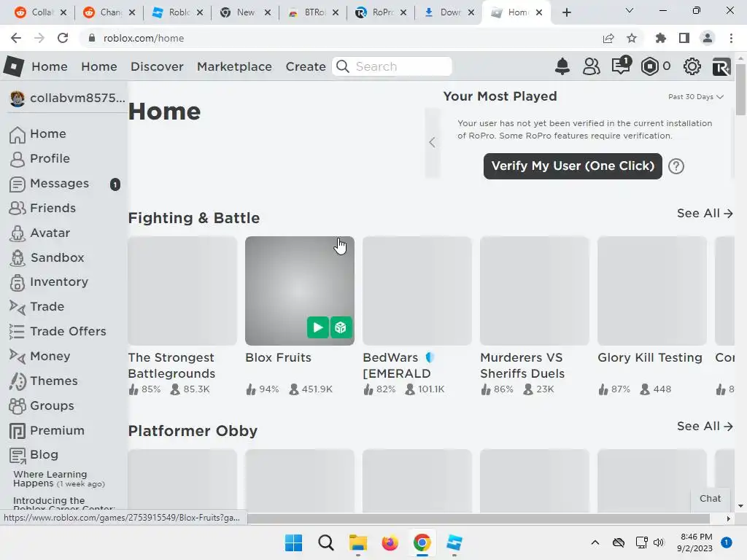
Task: Click the Roblox logo icon
Action: [x=14, y=66]
